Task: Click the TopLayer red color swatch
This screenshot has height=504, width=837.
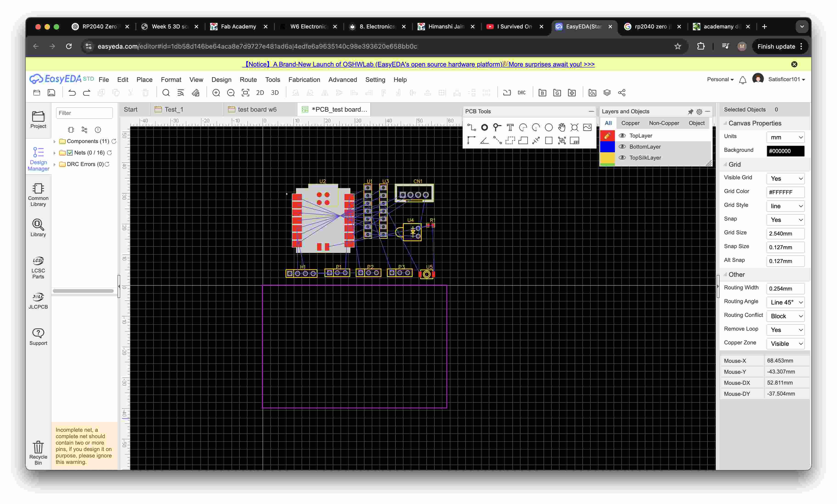Action: click(607, 136)
